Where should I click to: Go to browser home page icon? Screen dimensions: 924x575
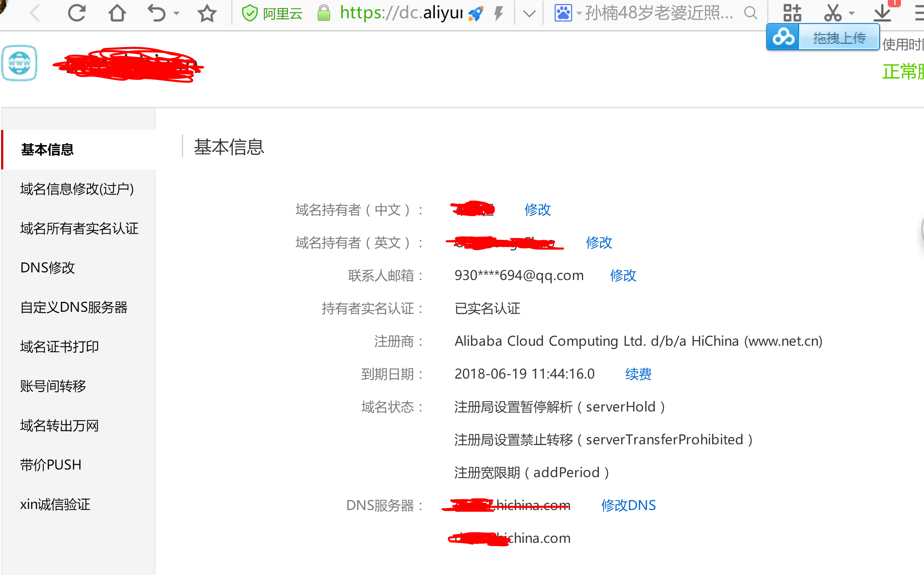pyautogui.click(x=117, y=12)
